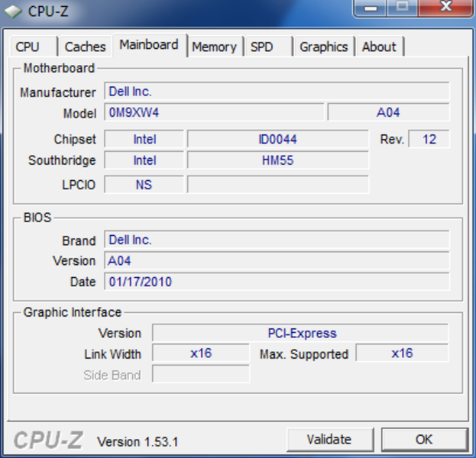The image size is (476, 458).
Task: Click the Graphic Interface group label
Action: pyautogui.click(x=73, y=312)
